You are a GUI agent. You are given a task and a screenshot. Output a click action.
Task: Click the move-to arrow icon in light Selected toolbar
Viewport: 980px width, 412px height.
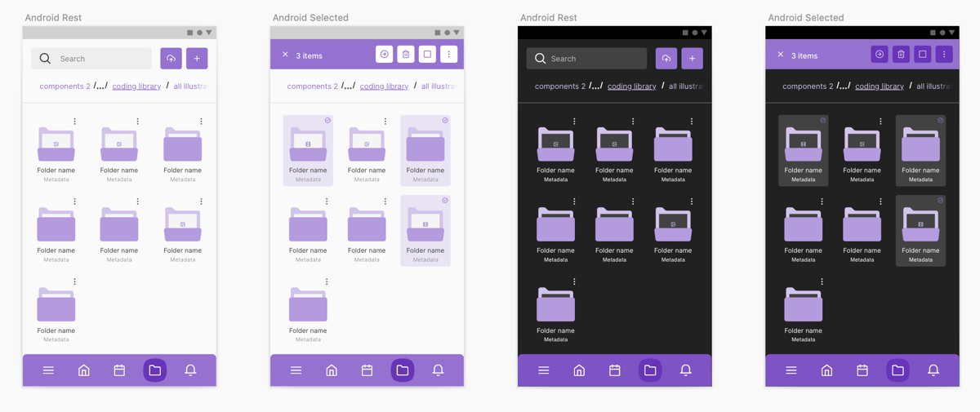point(385,54)
